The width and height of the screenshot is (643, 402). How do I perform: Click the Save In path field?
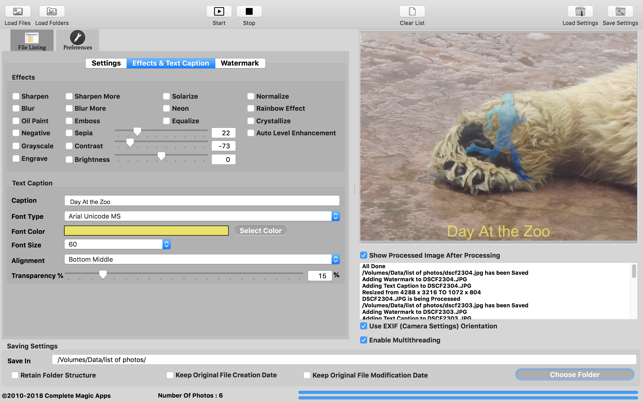[x=344, y=360]
